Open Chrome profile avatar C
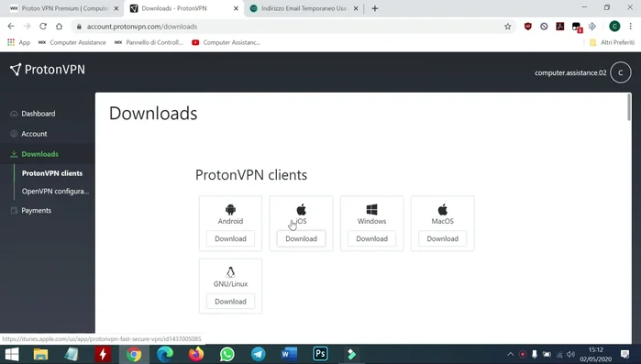This screenshot has height=364, width=641. coord(614,27)
